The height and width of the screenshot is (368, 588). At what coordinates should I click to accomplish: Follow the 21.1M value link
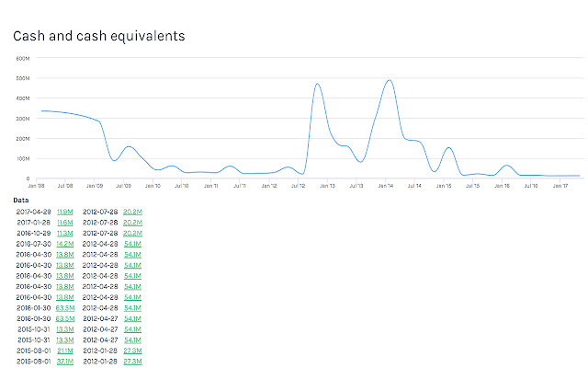(65, 351)
